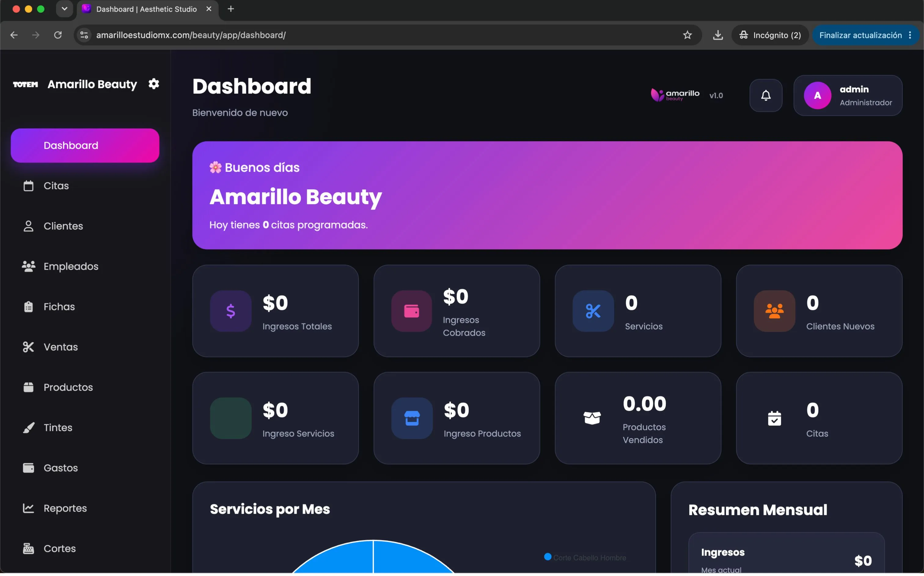Open the settings gear next to Amarillo Beauty
This screenshot has width=924, height=576.
pyautogui.click(x=154, y=84)
